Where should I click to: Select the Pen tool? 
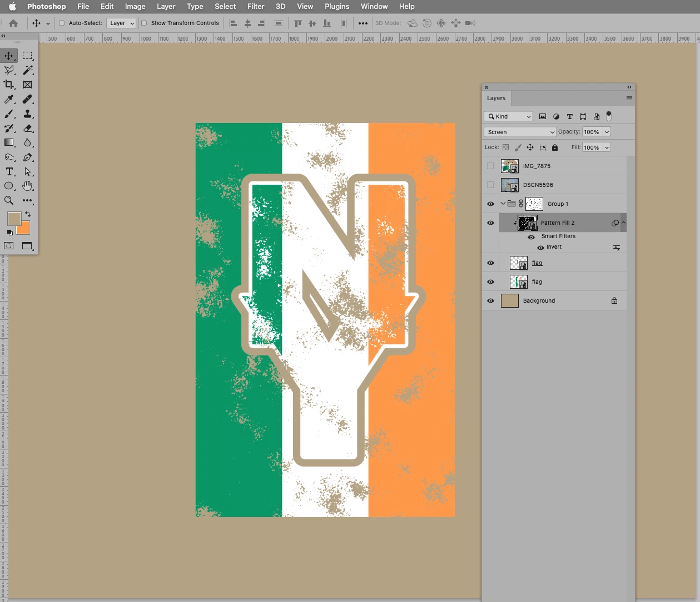pyautogui.click(x=27, y=157)
